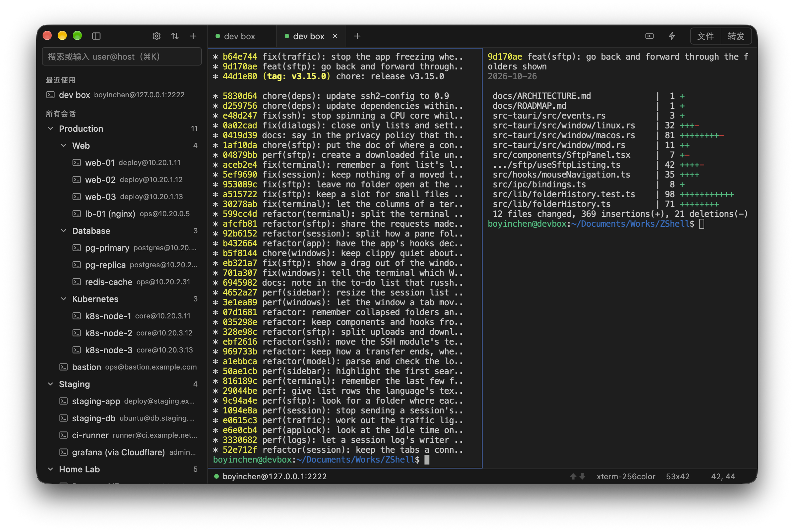The image size is (794, 532).
Task: Collapse the Home Lab group
Action: pyautogui.click(x=50, y=469)
